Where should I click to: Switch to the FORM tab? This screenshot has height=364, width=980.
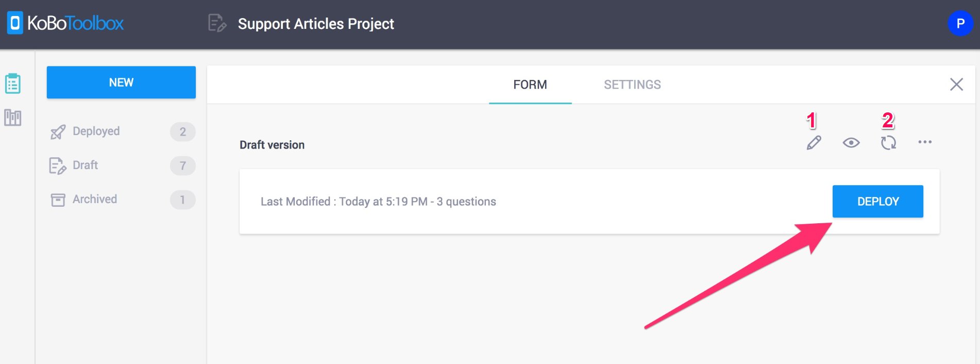pyautogui.click(x=530, y=85)
